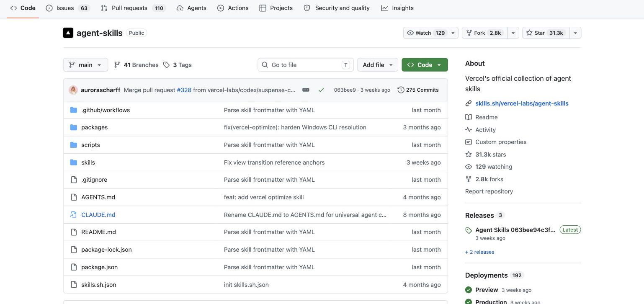The width and height of the screenshot is (644, 304).
Task: Click the Vercel repository avatar icon
Action: tap(68, 33)
